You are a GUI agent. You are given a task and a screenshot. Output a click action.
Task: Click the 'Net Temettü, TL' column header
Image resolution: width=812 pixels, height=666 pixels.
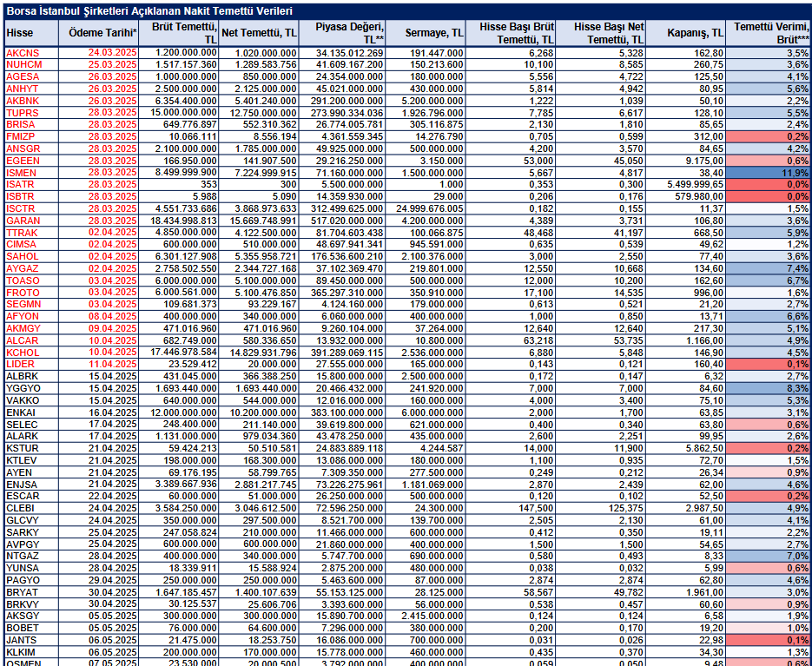coord(259,33)
